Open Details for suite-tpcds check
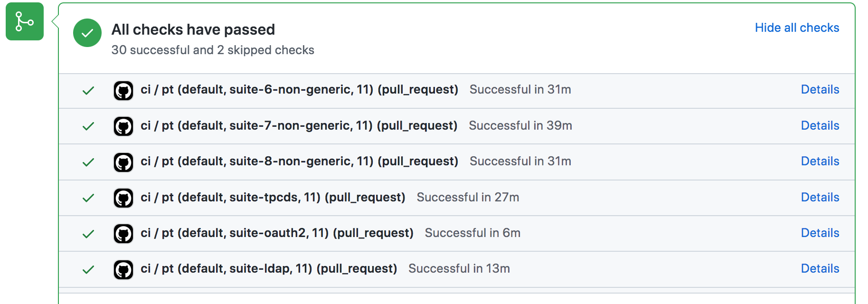Viewport: 868px width, 304px height. click(x=820, y=197)
